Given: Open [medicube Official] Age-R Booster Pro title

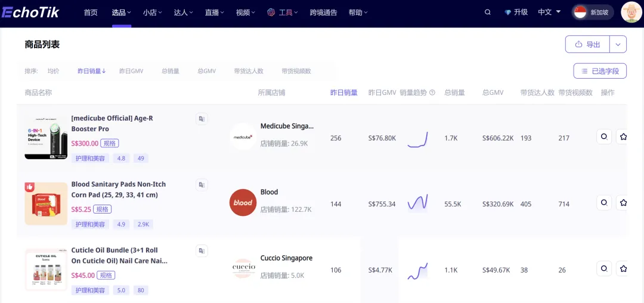Looking at the screenshot, I should coord(112,123).
